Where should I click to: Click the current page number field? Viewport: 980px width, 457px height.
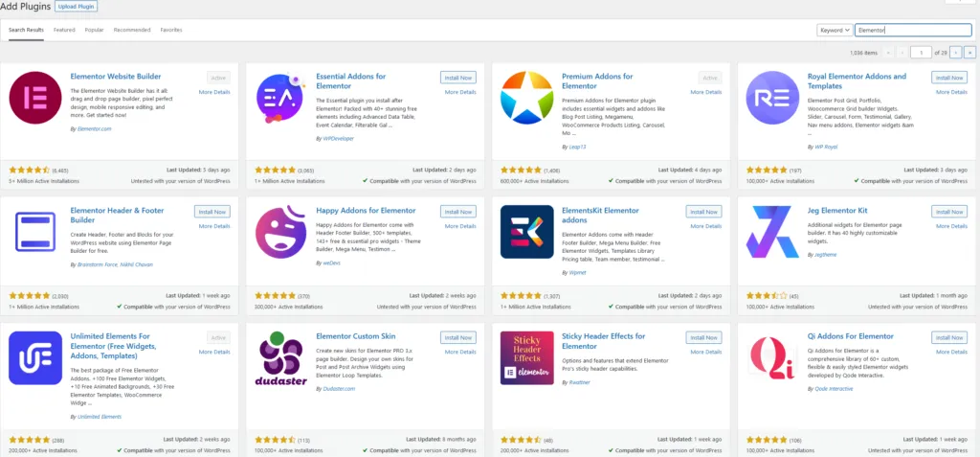tap(922, 53)
